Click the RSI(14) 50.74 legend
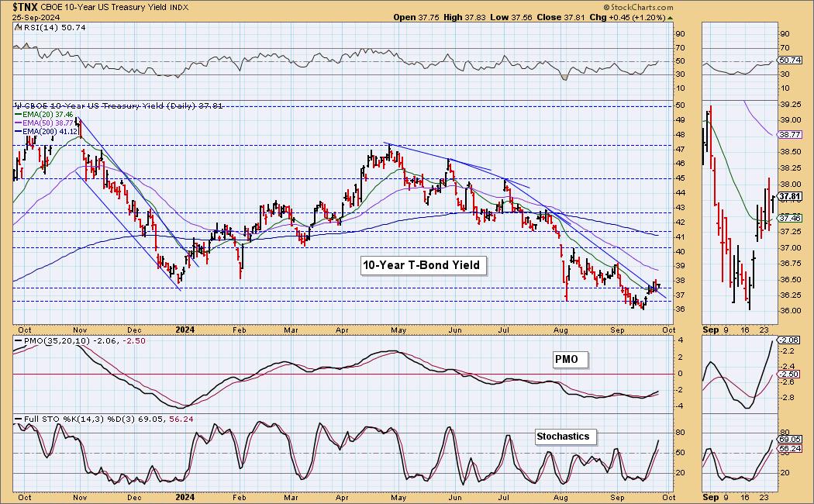Viewport: 814px width, 504px height. pyautogui.click(x=51, y=27)
